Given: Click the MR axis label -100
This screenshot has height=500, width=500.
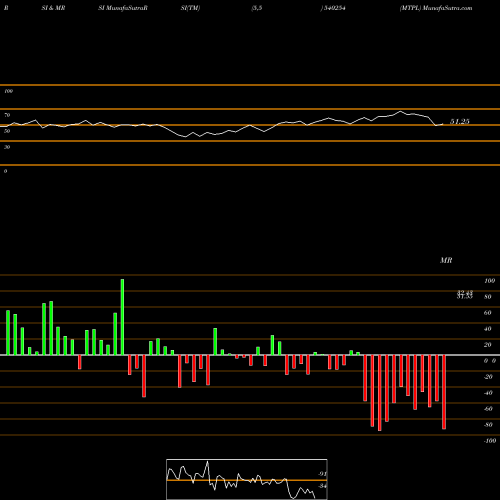Looking at the screenshot, I should coord(490,441).
